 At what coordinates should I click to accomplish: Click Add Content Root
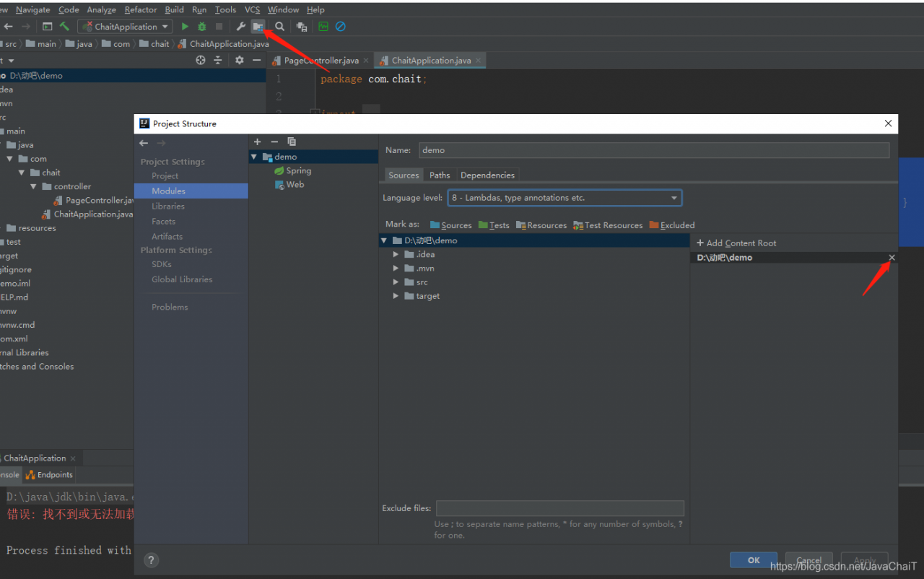736,243
